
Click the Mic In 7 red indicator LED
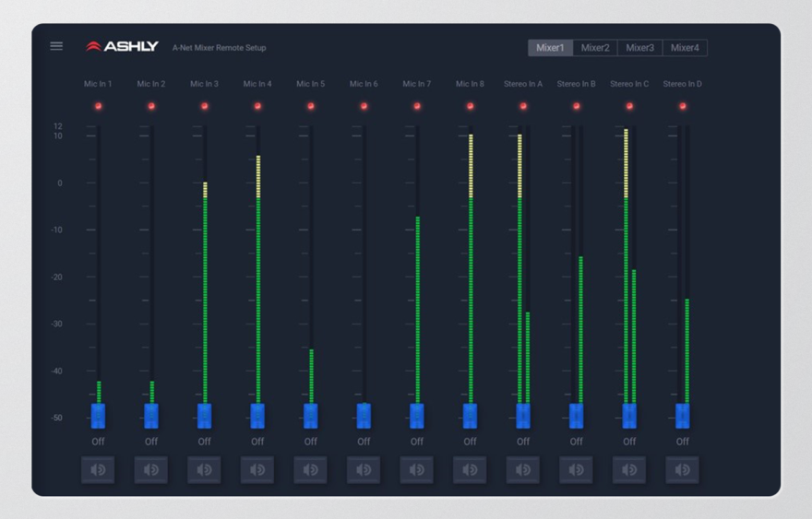pos(417,106)
